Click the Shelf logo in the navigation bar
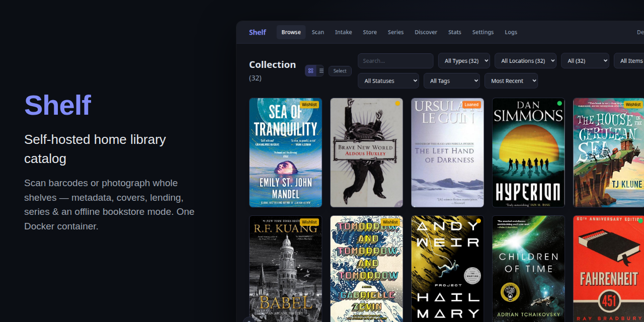This screenshot has width=644, height=322. [x=258, y=32]
